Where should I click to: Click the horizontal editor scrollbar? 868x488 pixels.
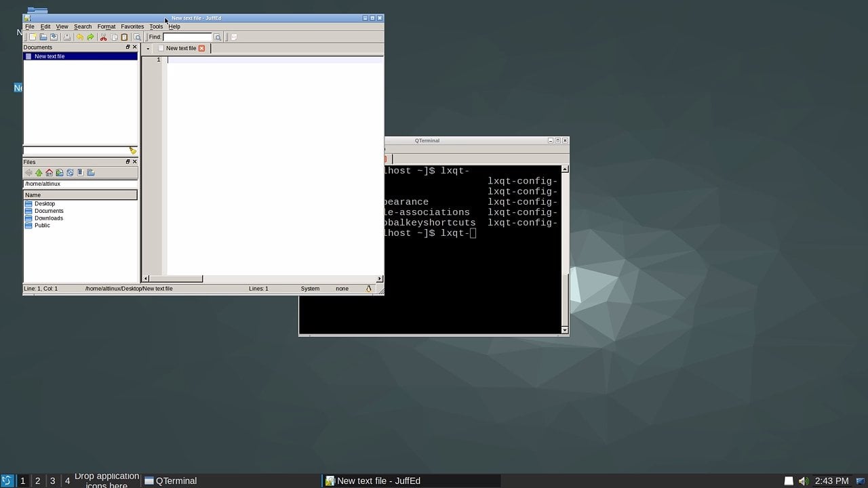tap(173, 278)
